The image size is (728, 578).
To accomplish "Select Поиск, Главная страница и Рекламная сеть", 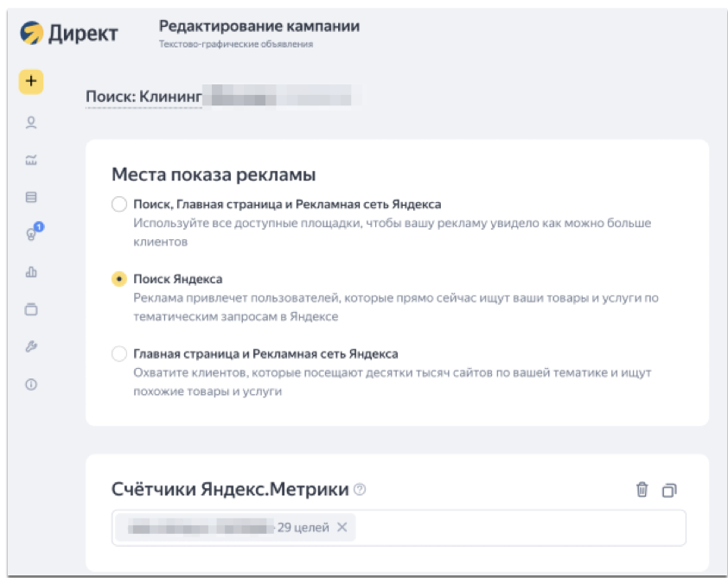I will click(x=119, y=204).
